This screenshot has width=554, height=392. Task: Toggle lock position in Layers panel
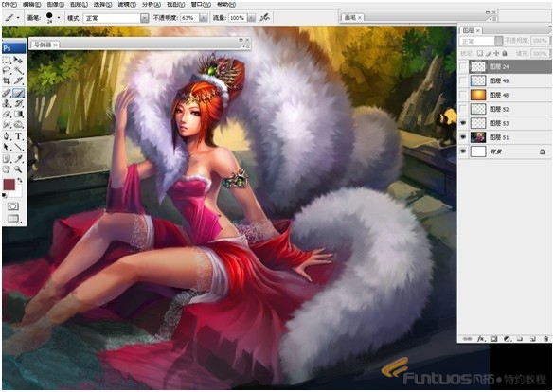click(496, 53)
